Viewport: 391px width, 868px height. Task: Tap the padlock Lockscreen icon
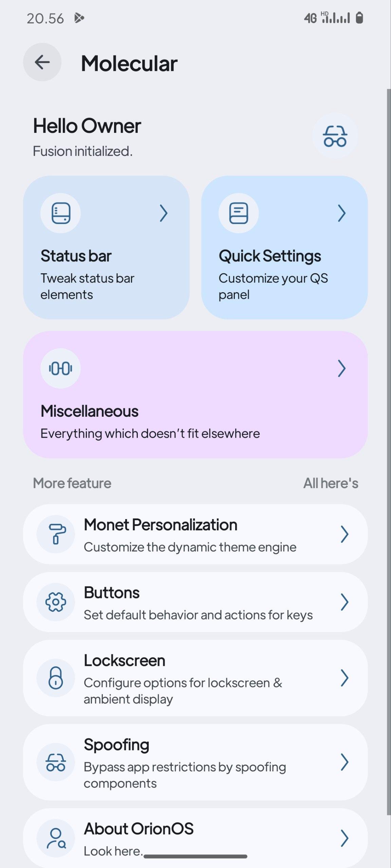coord(56,678)
